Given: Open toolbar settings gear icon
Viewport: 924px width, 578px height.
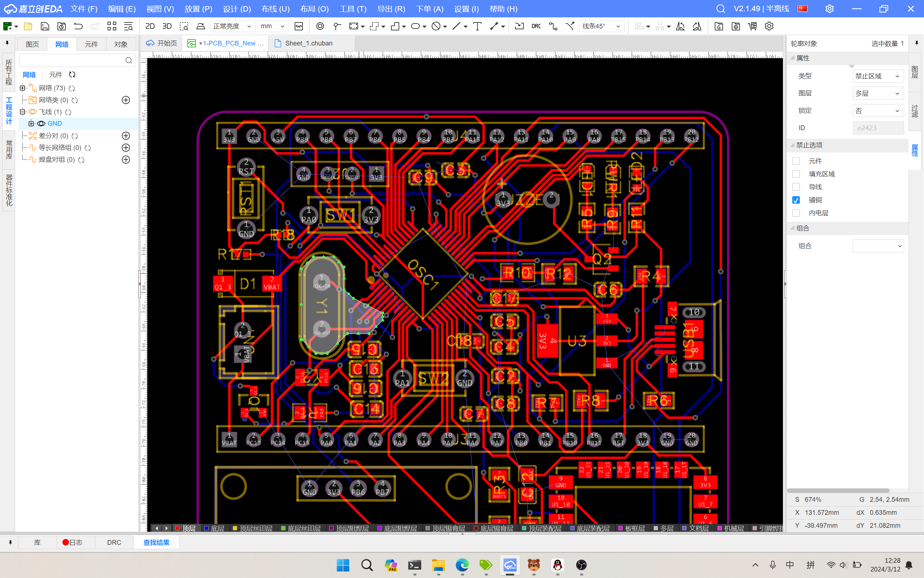Looking at the screenshot, I should [769, 26].
